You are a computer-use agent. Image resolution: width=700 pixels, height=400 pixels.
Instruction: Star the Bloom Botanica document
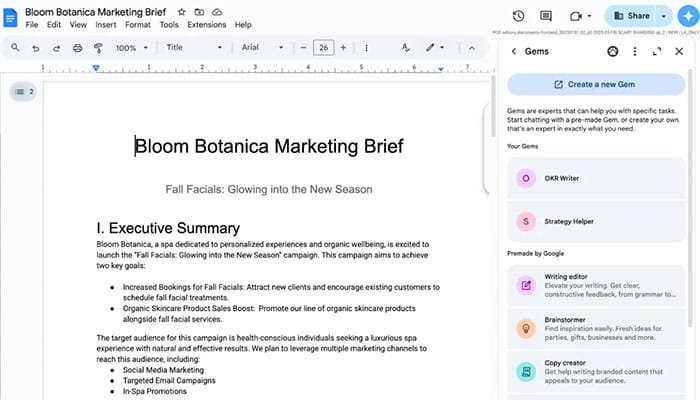(x=182, y=10)
